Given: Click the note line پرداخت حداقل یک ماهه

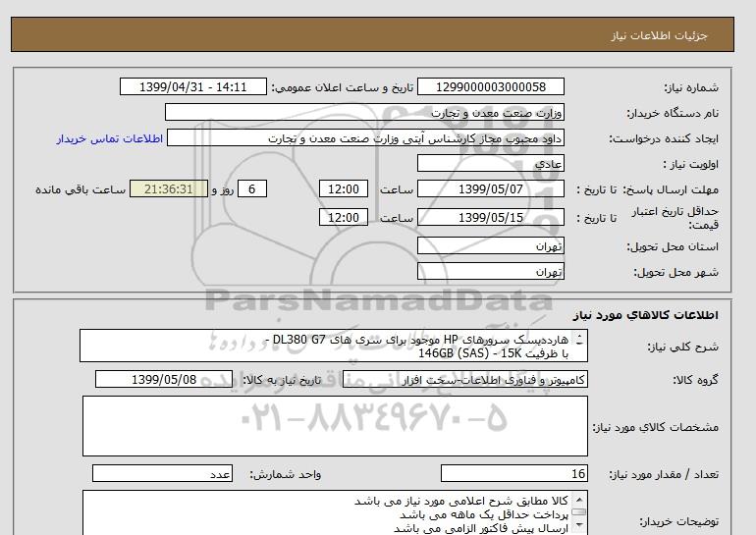Looking at the screenshot, I should pos(484,514).
